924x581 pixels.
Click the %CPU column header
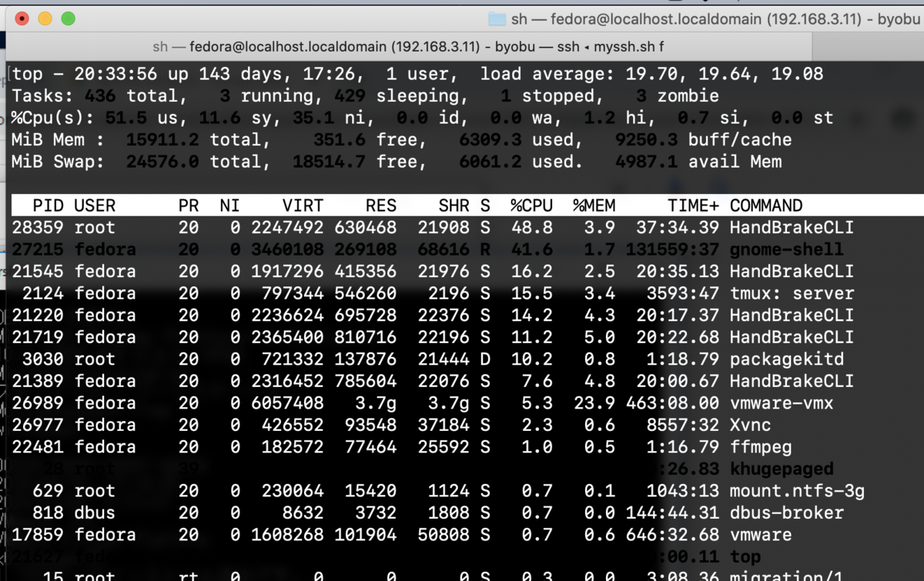click(x=532, y=205)
